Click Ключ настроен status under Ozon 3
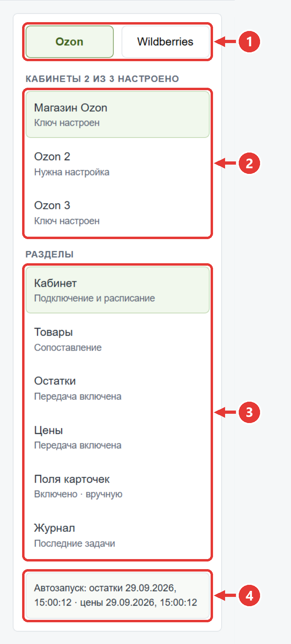Image resolution: width=291 pixels, height=644 pixels. (x=67, y=221)
